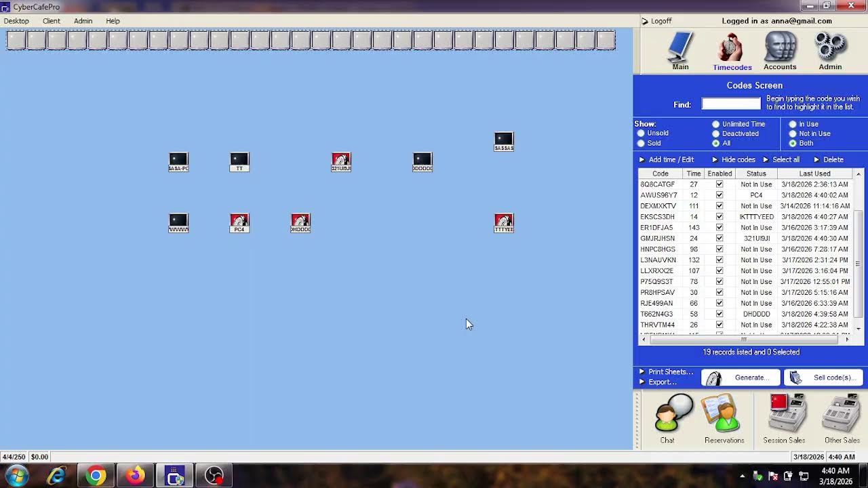
Task: Open the Timecodes panel icon
Action: pyautogui.click(x=732, y=52)
